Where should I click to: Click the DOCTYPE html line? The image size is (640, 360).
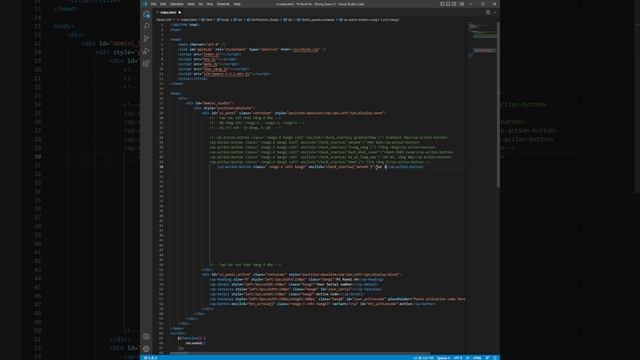pos(184,24)
